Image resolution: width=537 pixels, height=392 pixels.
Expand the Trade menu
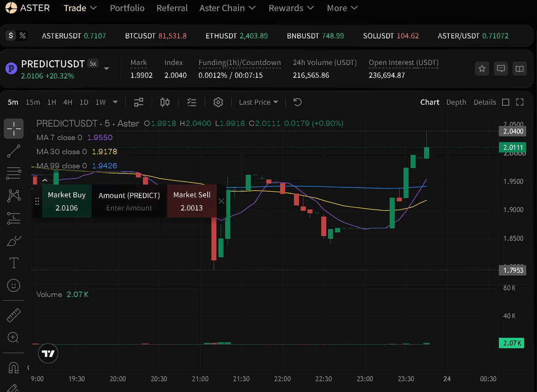click(x=80, y=8)
